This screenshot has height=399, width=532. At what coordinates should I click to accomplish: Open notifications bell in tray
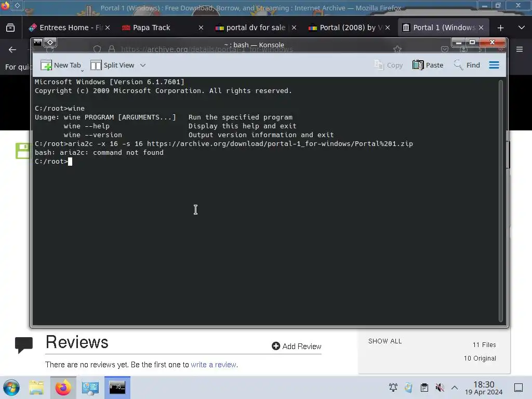(x=393, y=388)
